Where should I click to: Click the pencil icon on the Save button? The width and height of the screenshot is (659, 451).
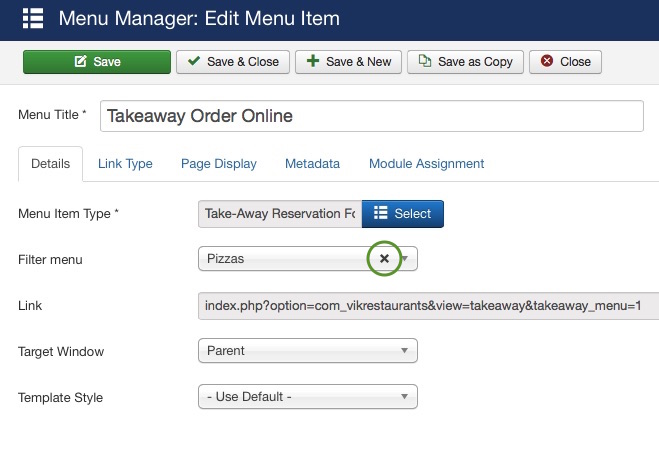[80, 61]
